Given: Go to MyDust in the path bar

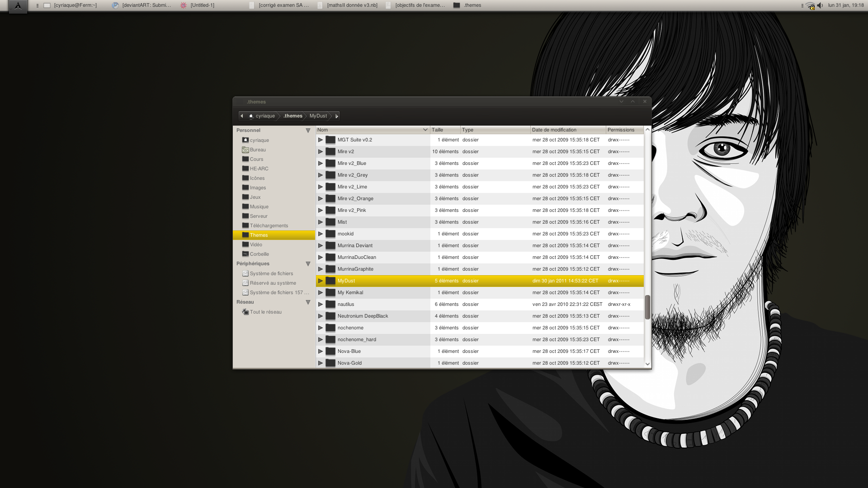Looking at the screenshot, I should coord(318,116).
